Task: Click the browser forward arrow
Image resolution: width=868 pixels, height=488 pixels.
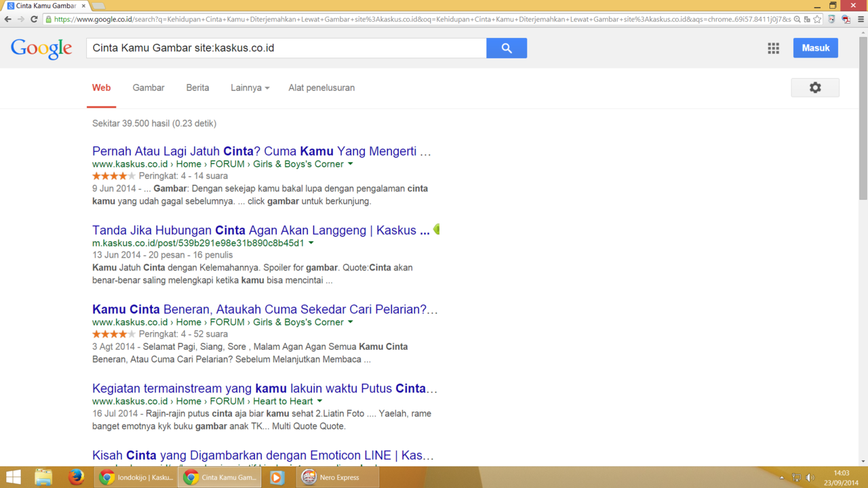Action: 20,19
